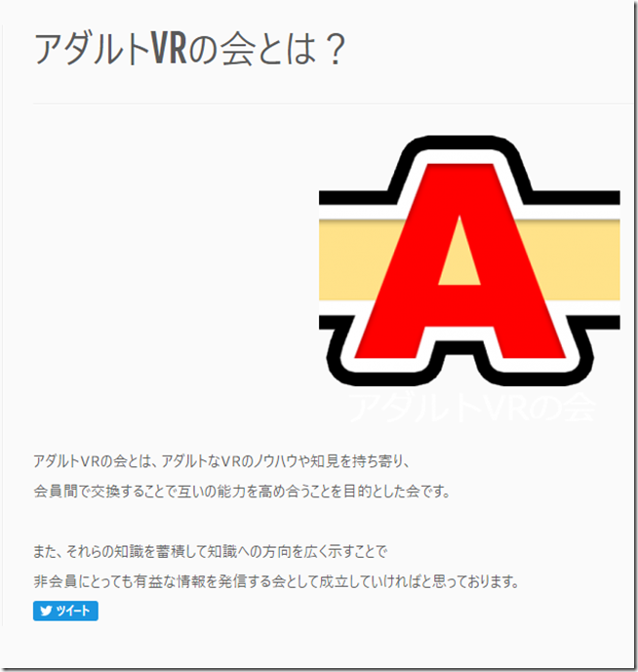Click the line starting with 会員間で交換する

[x=242, y=492]
